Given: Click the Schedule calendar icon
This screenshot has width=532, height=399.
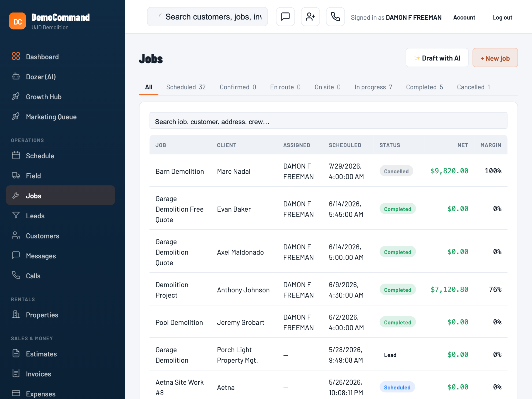Looking at the screenshot, I should pyautogui.click(x=16, y=155).
